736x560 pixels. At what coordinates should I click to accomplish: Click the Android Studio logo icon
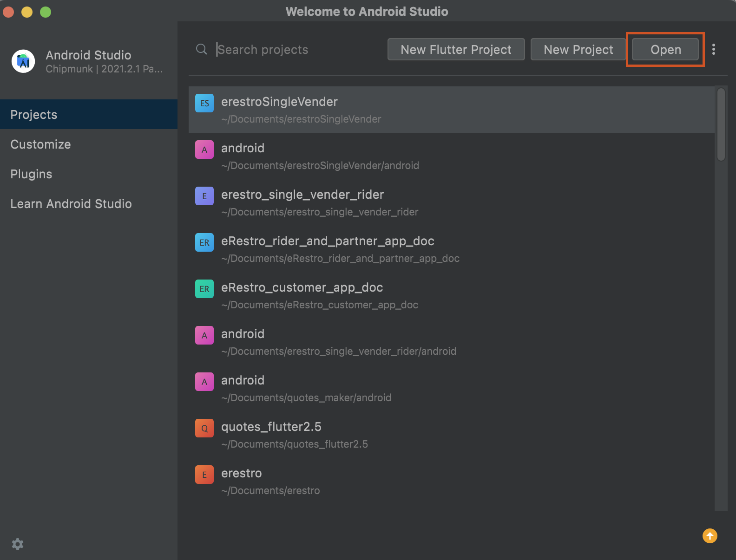click(x=23, y=61)
